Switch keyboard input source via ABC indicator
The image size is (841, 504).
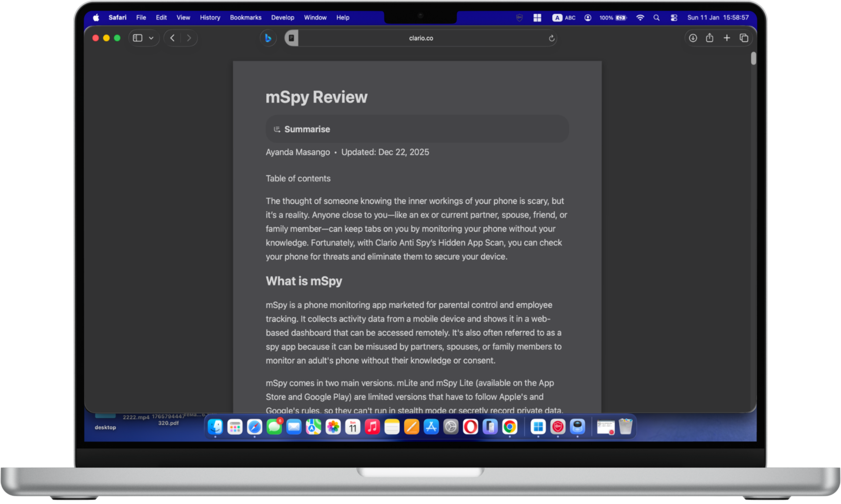(563, 18)
